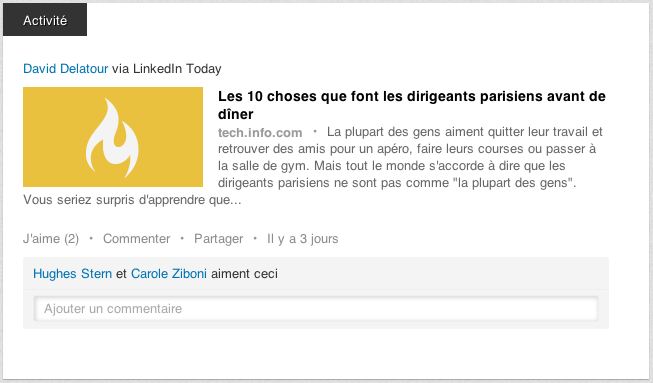Open the article titled Les 10 choses
This screenshot has height=383, width=653.
click(x=411, y=105)
